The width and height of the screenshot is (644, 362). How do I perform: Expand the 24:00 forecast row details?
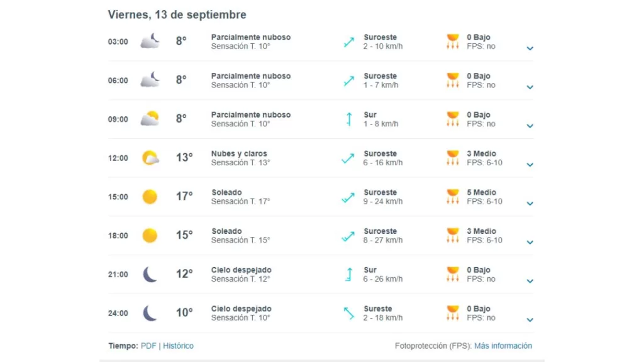tap(530, 319)
